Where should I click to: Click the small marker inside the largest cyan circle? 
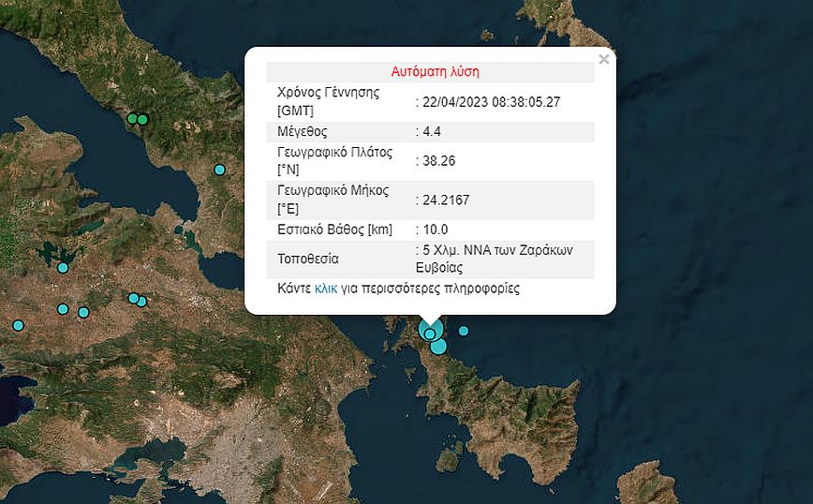pyautogui.click(x=429, y=334)
